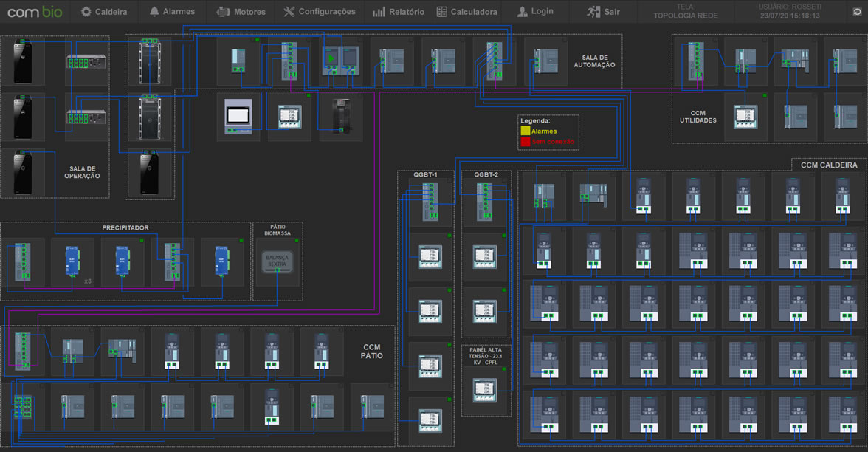Open the Caldeira screen

click(x=104, y=12)
